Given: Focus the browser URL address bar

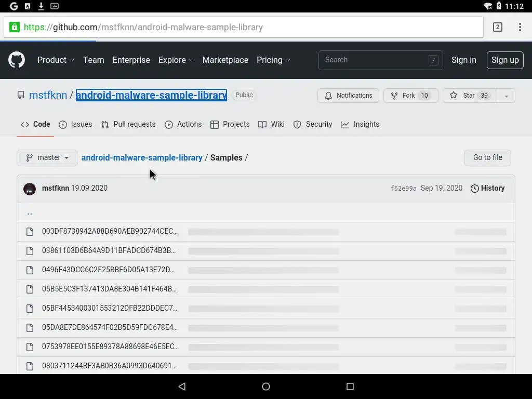Looking at the screenshot, I should point(244,27).
